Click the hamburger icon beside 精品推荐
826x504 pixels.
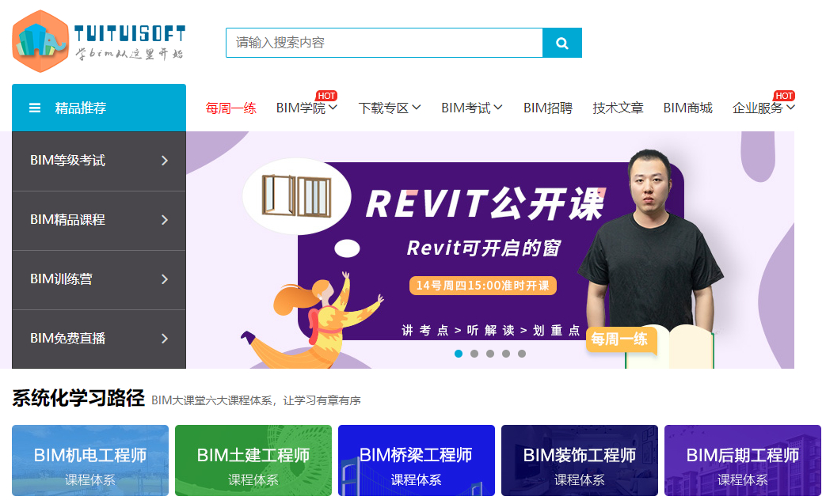[35, 108]
